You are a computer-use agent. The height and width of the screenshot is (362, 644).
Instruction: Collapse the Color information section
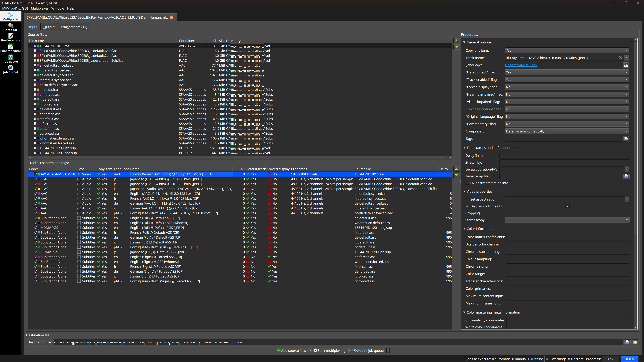464,229
